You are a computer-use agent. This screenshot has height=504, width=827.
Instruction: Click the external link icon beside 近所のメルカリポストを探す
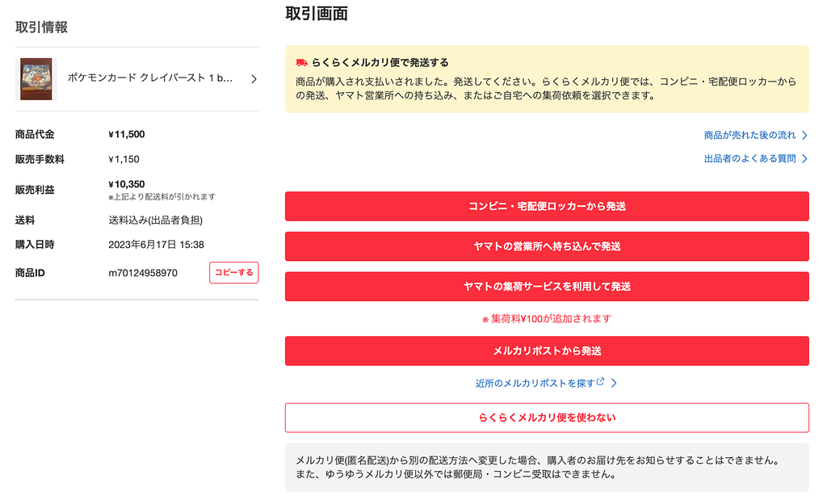click(x=602, y=382)
